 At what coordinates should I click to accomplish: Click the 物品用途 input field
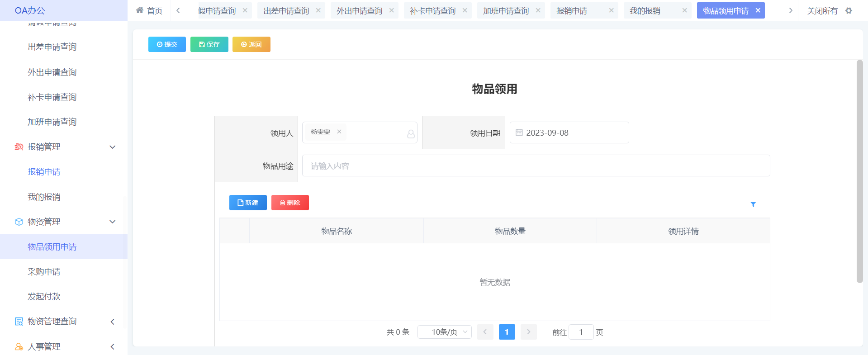tap(536, 166)
